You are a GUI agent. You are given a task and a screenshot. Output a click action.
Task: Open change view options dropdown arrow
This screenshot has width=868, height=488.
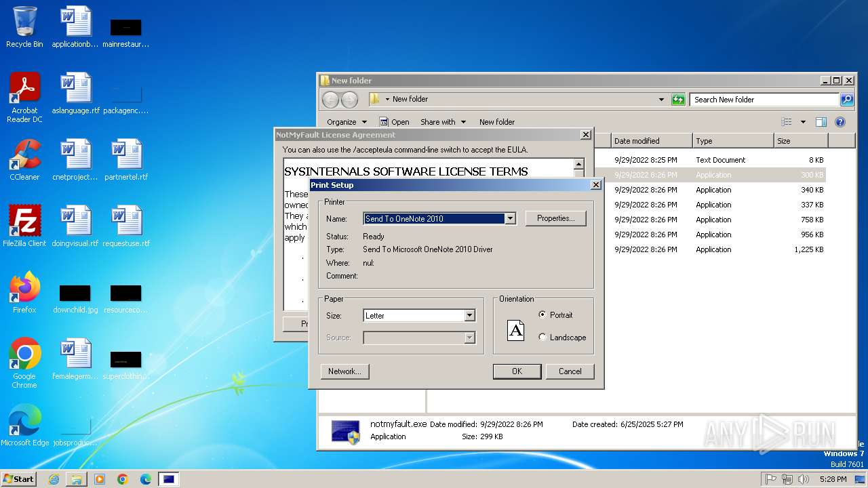(803, 122)
